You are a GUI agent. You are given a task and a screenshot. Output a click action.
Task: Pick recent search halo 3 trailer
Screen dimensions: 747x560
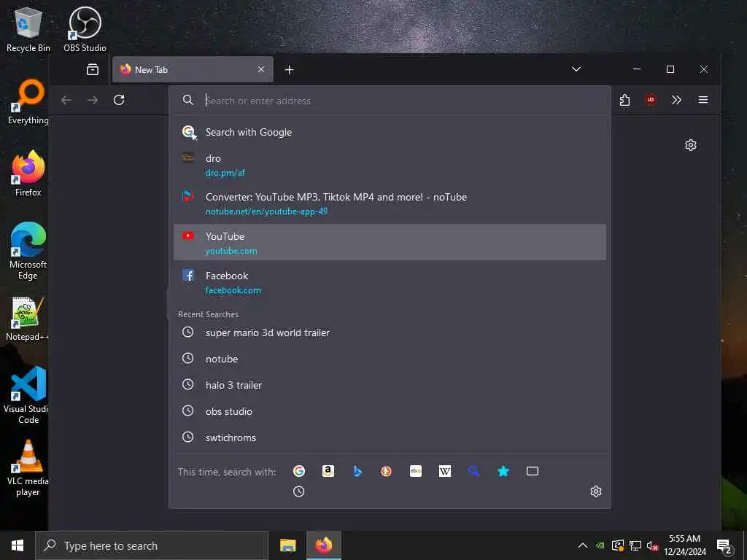point(390,385)
